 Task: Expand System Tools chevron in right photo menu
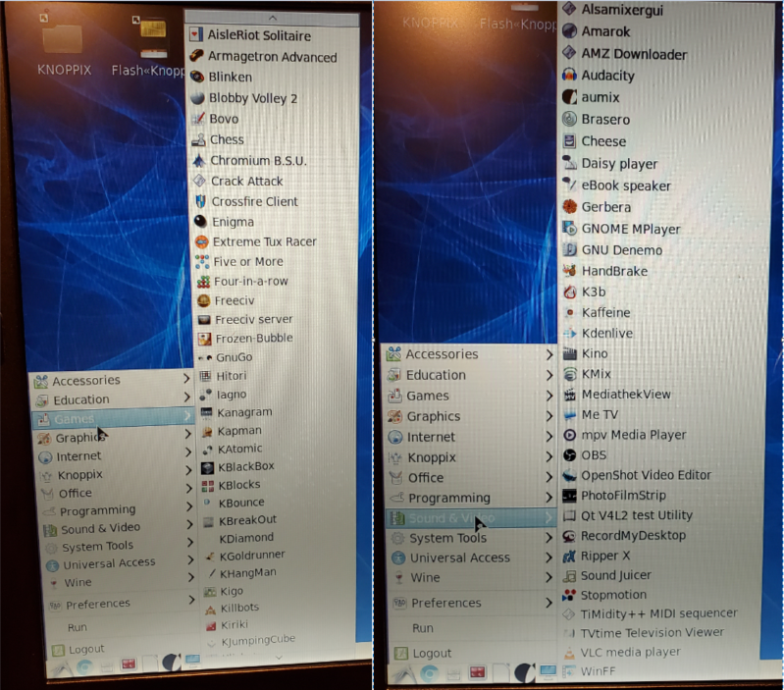(x=549, y=538)
